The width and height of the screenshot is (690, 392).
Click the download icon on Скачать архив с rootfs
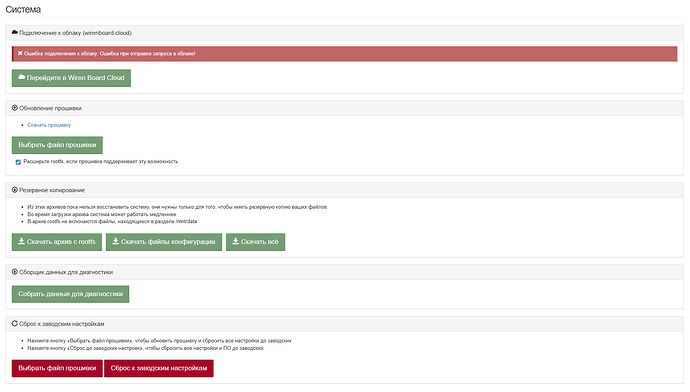pyautogui.click(x=21, y=241)
